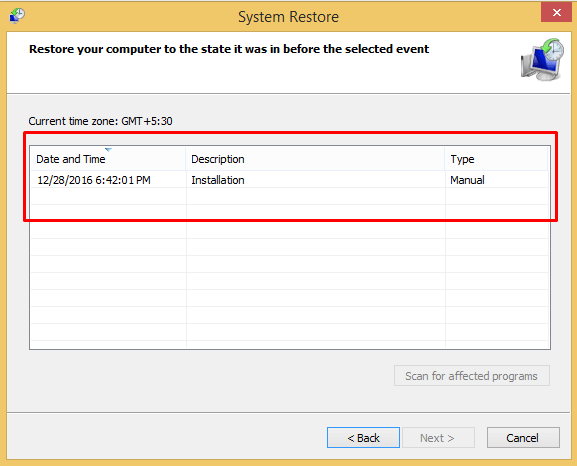Screen dimensions: 577x466
Task: Cancel the System Restore wizard
Action: (523, 438)
